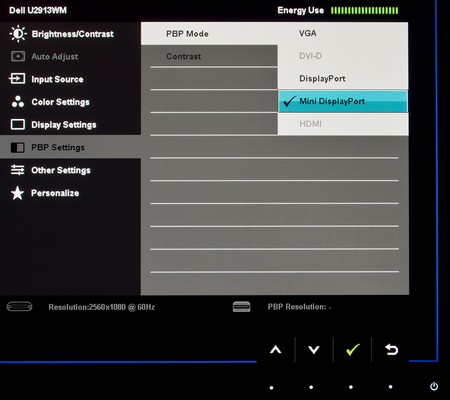Click the power button icon
Screen dimensions: 450x400
pos(434,386)
